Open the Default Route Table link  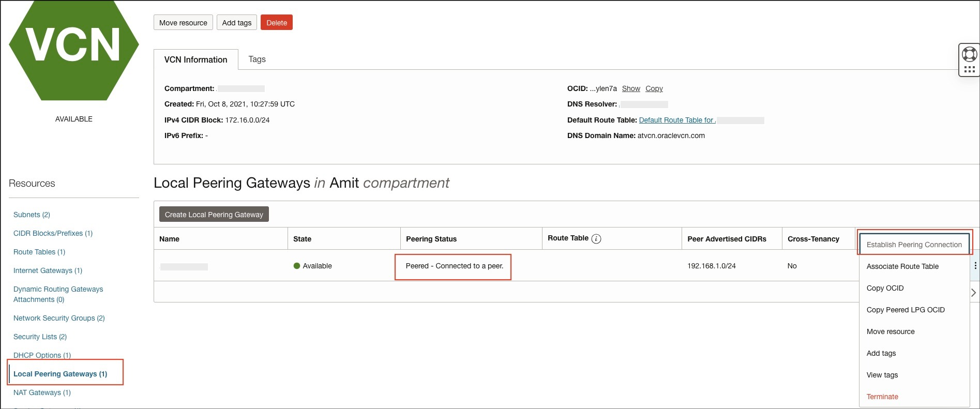coord(677,120)
